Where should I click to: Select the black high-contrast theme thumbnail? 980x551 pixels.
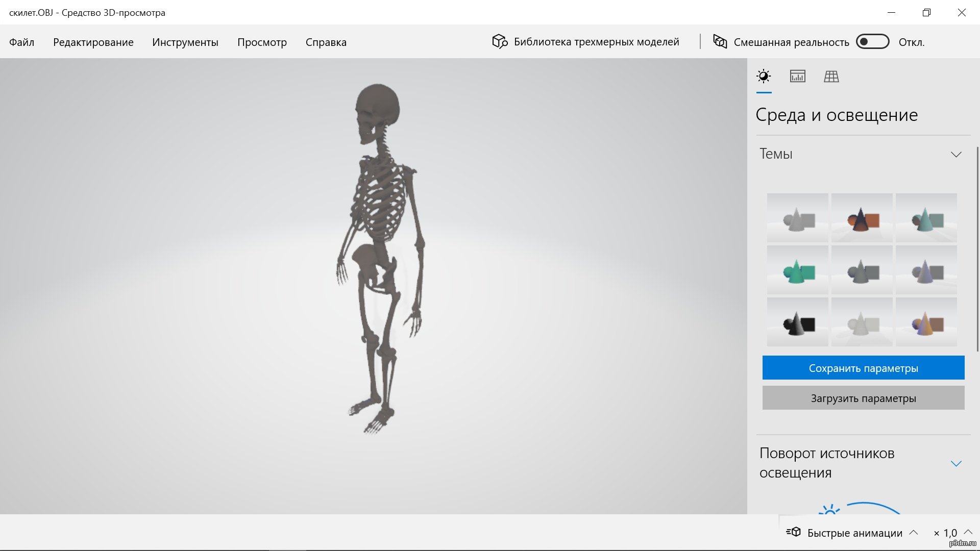tap(797, 322)
